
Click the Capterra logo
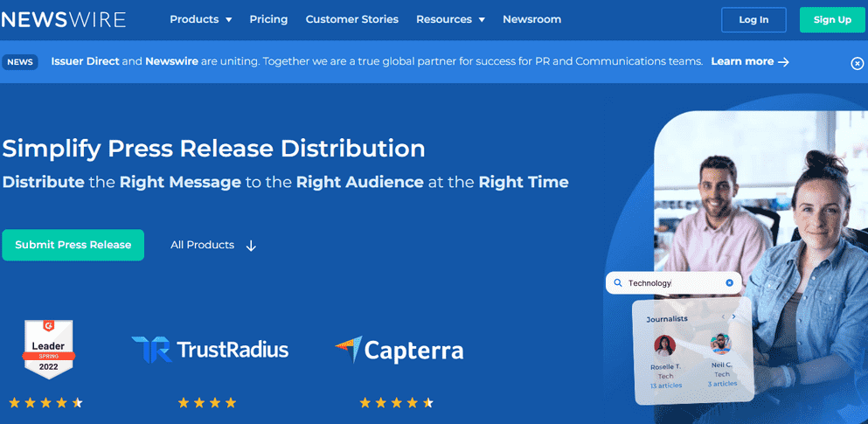pos(399,350)
